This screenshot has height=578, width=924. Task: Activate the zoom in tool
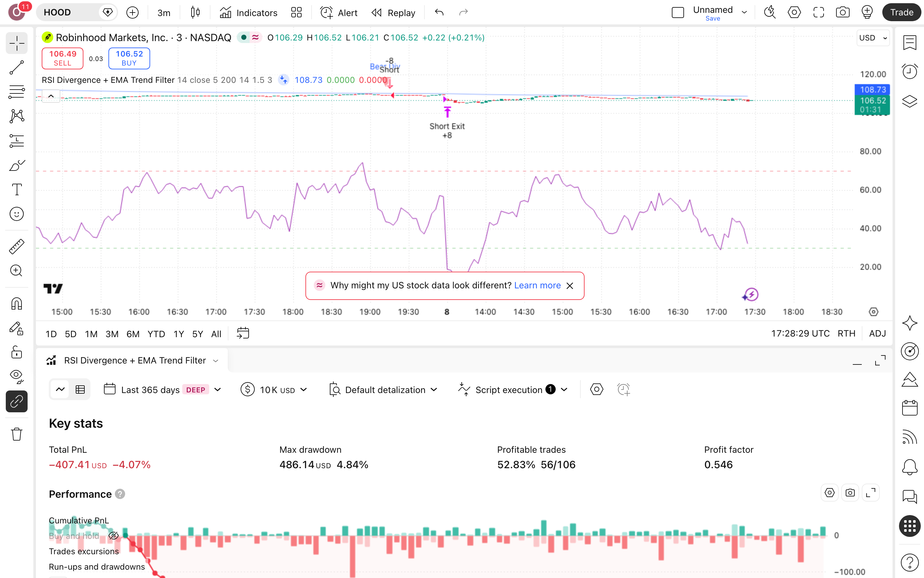[x=16, y=271]
